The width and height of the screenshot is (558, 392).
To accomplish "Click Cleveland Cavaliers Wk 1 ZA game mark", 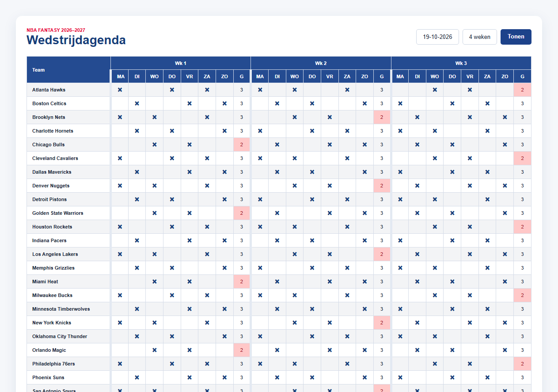I will pos(207,158).
